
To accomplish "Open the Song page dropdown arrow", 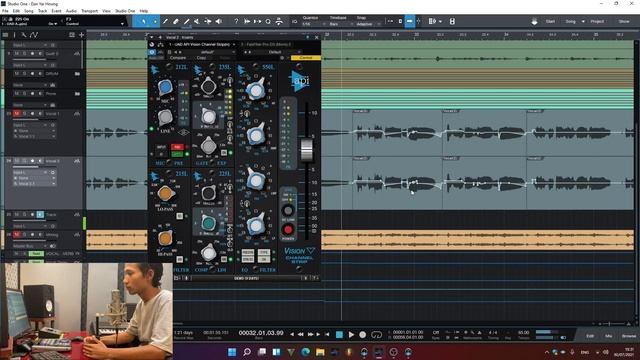I will 583,21.
